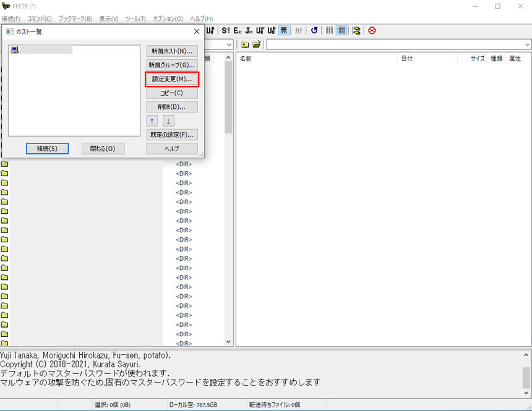This screenshot has width=532, height=411.
Task: Click the 閉じる(O) button
Action: tap(103, 148)
